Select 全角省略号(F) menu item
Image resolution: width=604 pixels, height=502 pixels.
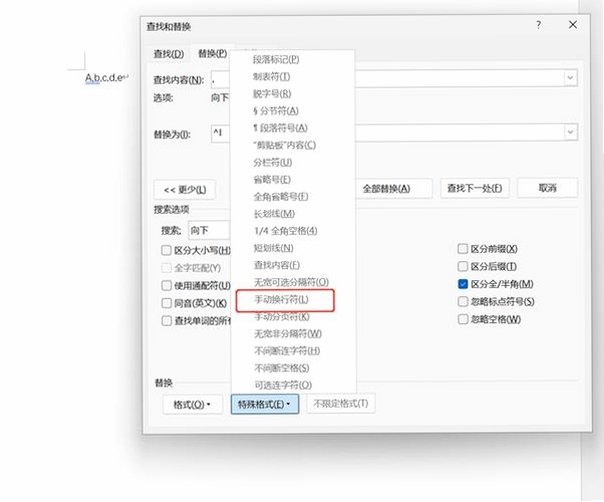click(293, 196)
